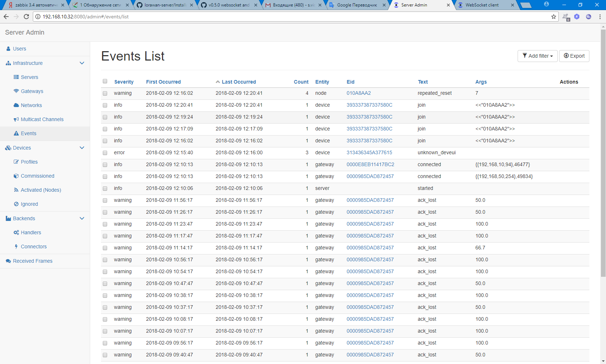Click the Networks cloud icon
Screen dimensions: 606x364
click(x=16, y=105)
